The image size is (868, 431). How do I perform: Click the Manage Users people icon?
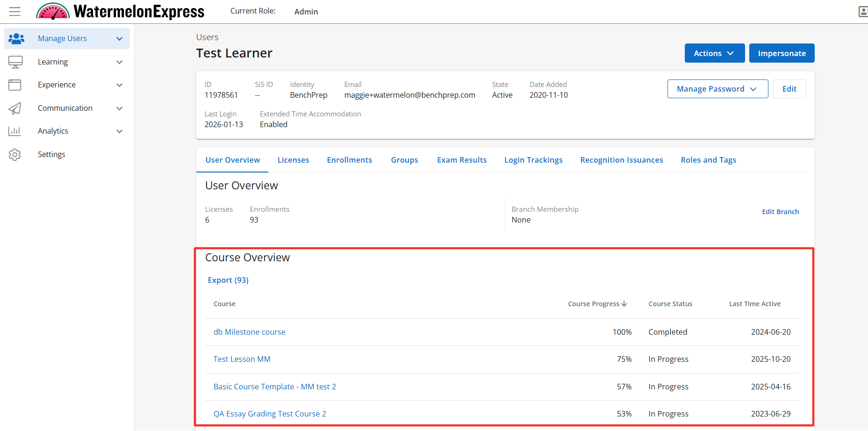coord(16,39)
